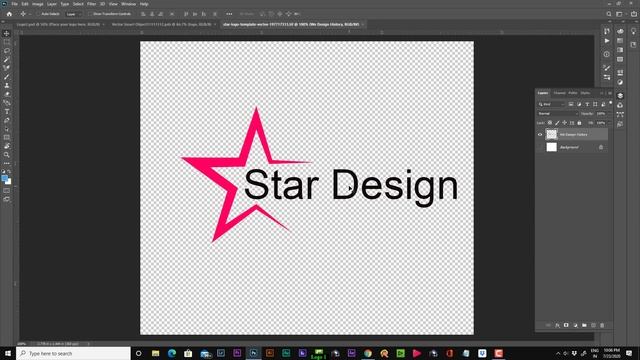Filter layers by type layers icon
640x360 pixels.
pos(587,104)
